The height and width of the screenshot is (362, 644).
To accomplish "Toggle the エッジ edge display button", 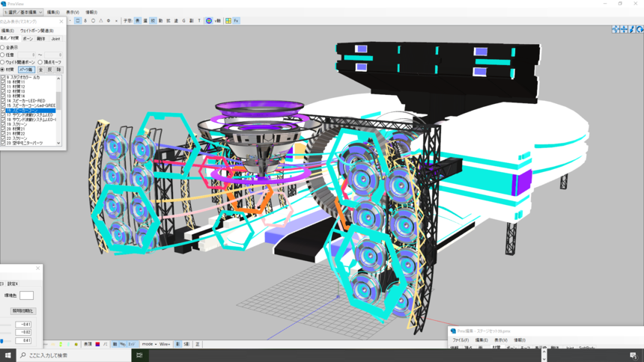I will pos(132,344).
